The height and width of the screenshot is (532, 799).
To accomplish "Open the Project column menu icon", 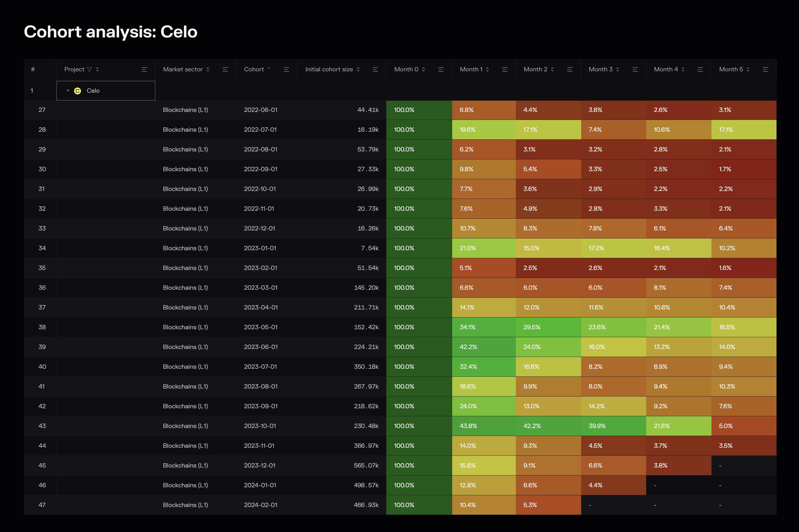I will pyautogui.click(x=144, y=70).
